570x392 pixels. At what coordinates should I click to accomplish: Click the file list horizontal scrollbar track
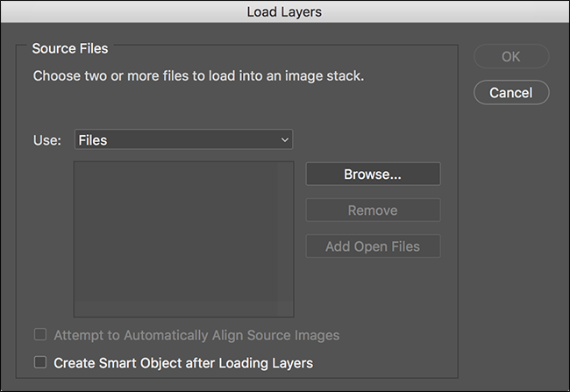176,309
